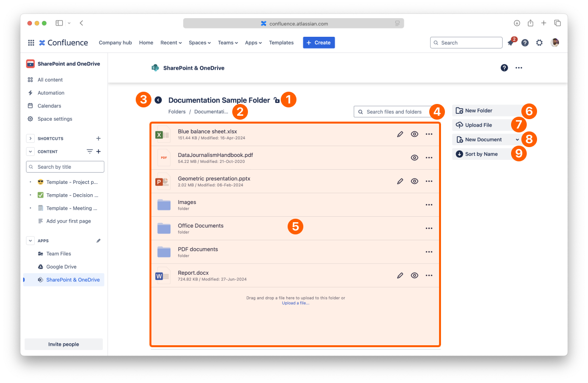
Task: Open the app switcher grid icon
Action: (x=31, y=43)
